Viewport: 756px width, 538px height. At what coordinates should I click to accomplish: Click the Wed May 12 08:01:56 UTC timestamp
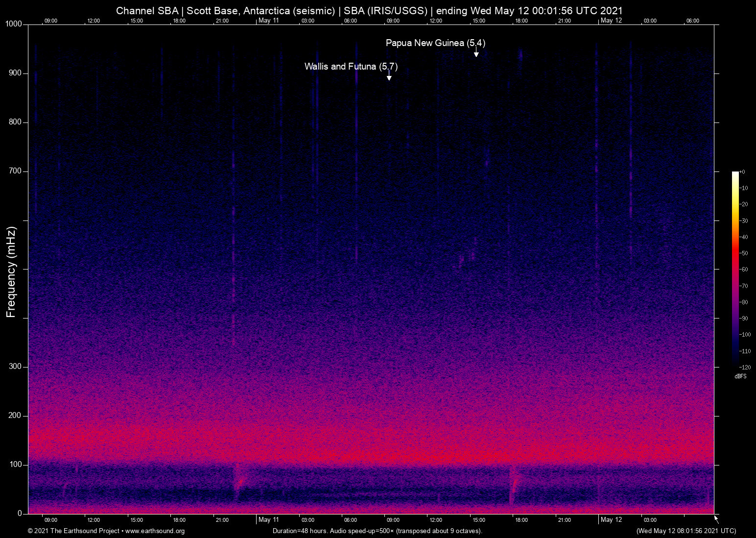coord(685,531)
